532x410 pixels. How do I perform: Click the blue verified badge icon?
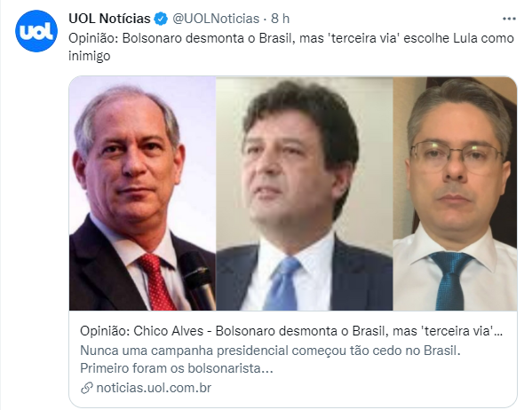[x=161, y=19]
